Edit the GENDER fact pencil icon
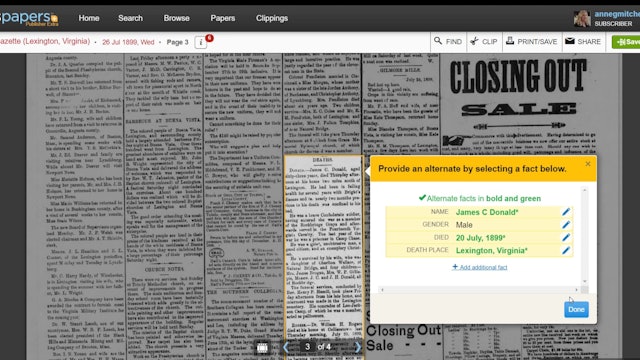 tap(566, 224)
